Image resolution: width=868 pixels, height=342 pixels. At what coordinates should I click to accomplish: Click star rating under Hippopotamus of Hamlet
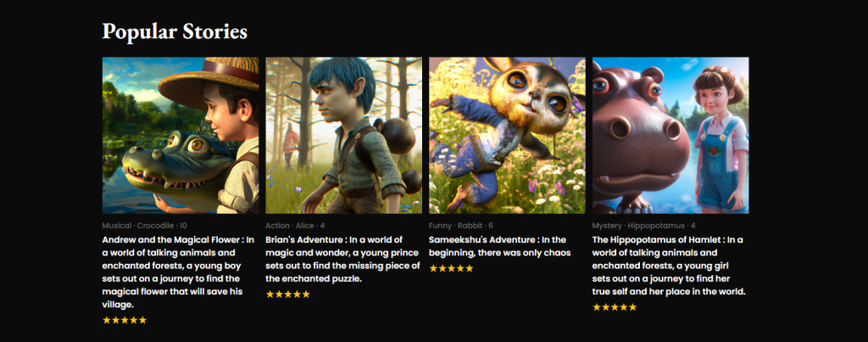(615, 307)
